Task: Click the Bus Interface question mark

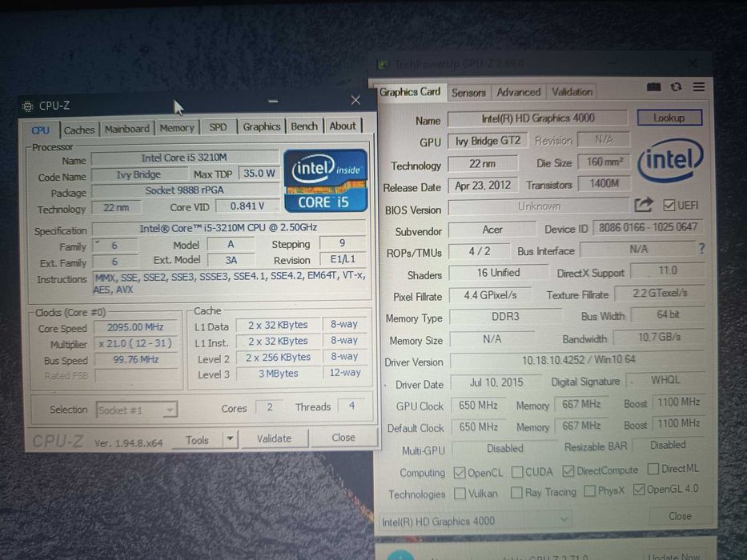Action: point(701,249)
